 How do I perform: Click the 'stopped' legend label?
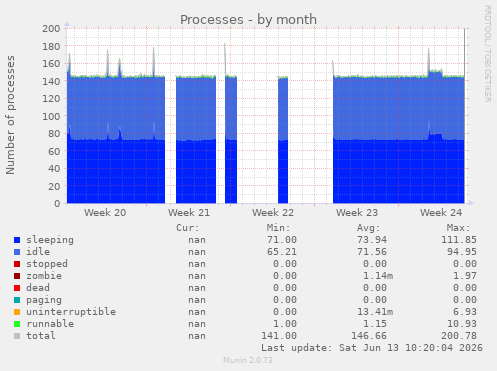(x=47, y=264)
